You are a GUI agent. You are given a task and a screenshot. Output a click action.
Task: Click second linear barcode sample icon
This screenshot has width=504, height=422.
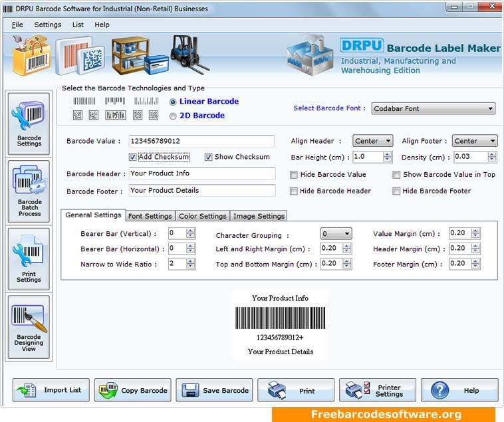coord(115,101)
